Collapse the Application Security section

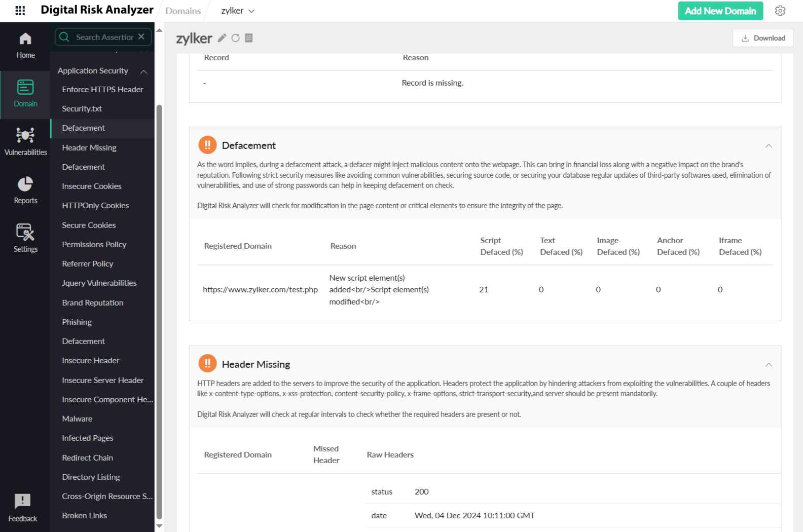click(x=144, y=71)
